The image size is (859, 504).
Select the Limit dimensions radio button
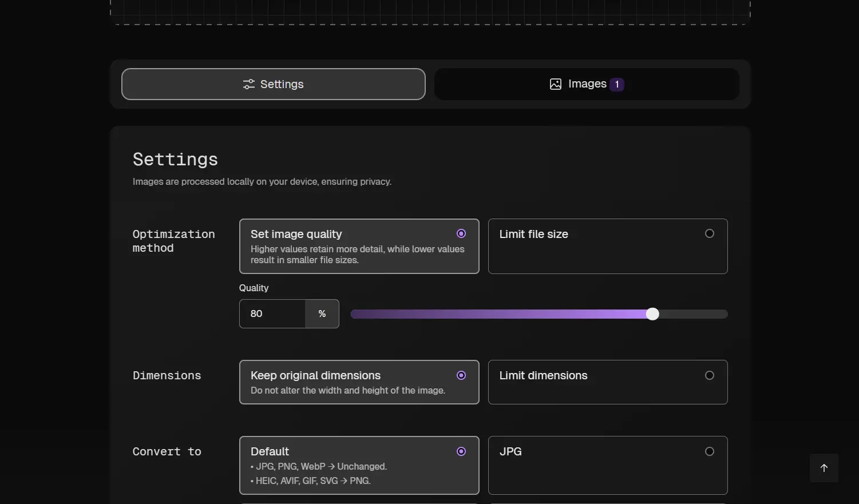(709, 375)
